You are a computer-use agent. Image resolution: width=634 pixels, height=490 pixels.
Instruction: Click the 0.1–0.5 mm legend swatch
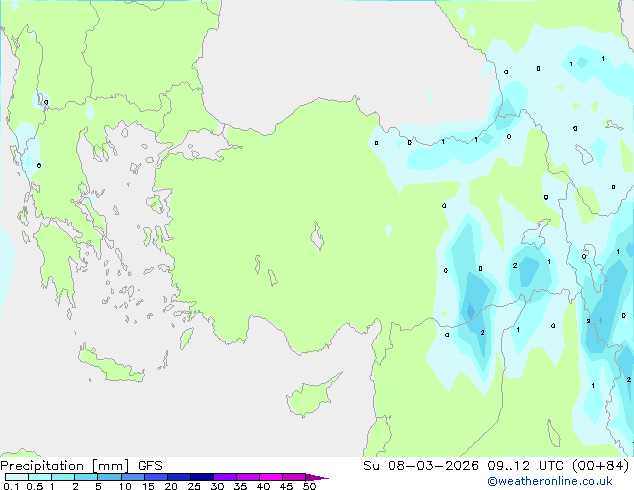click(x=17, y=477)
